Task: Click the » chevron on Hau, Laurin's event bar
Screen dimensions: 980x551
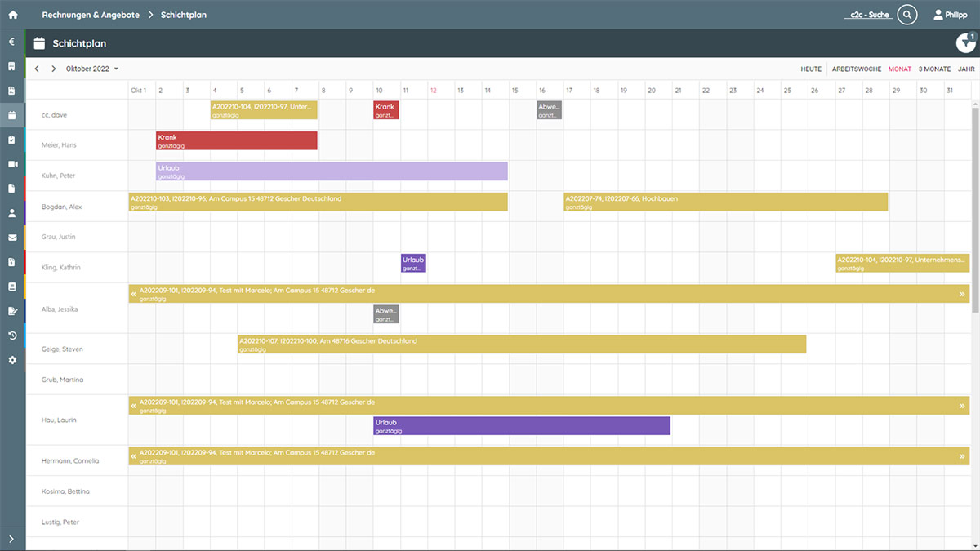Action: click(963, 404)
